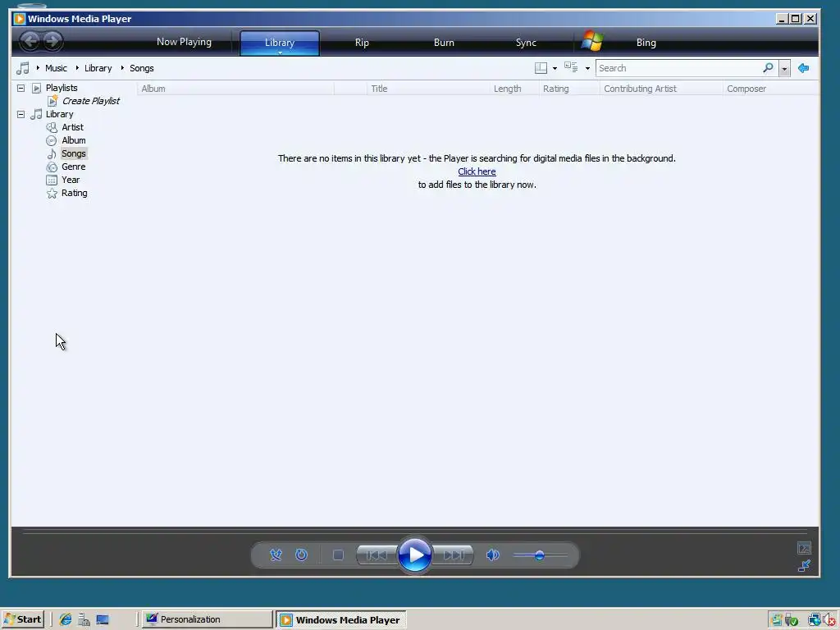Select Genre in the library tree
This screenshot has width=840, height=630.
(73, 167)
